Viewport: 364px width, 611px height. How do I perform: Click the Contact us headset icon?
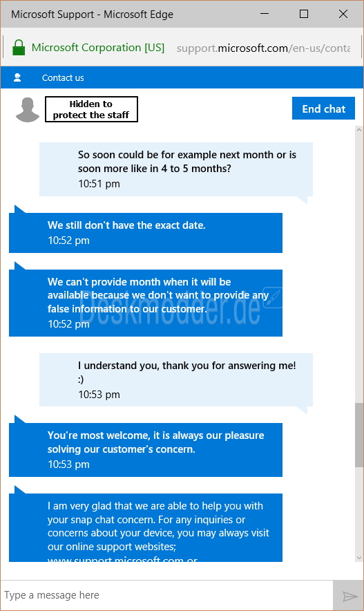click(17, 77)
